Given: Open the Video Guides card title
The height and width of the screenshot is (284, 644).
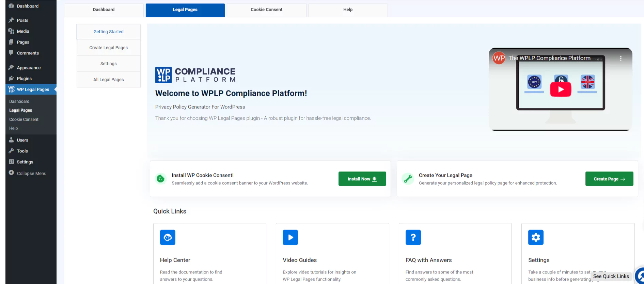Looking at the screenshot, I should pos(300,260).
